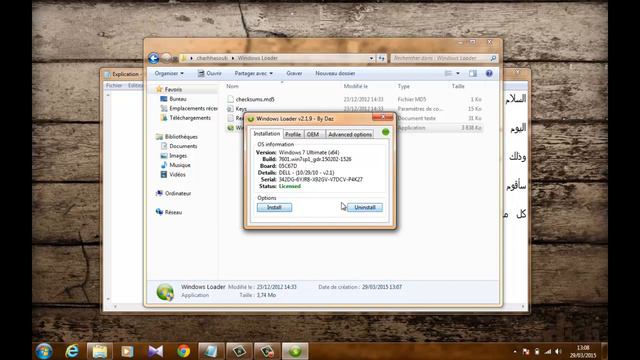640x360 pixels.
Task: Click Ouvrir in the Explorer toolbar
Action: [209, 73]
